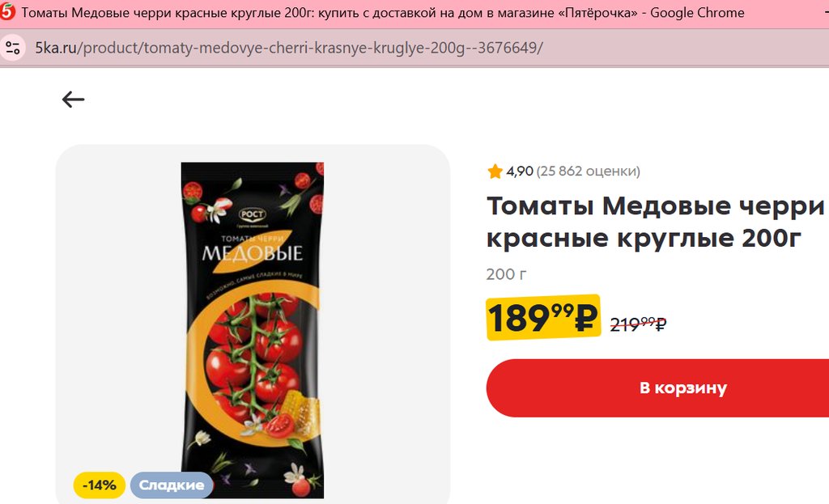Click the yellow -14% discount badge

[100, 485]
